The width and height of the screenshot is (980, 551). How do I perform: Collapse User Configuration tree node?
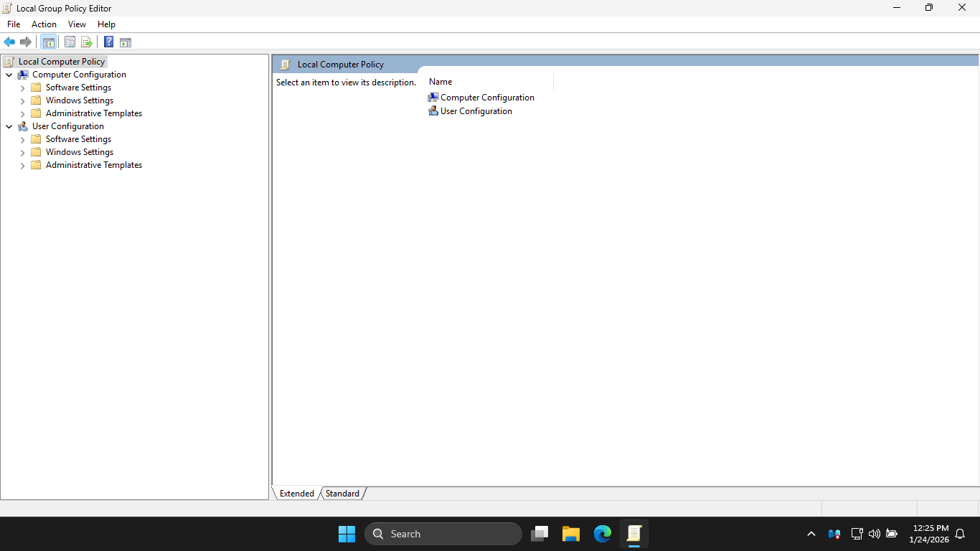[x=9, y=126]
